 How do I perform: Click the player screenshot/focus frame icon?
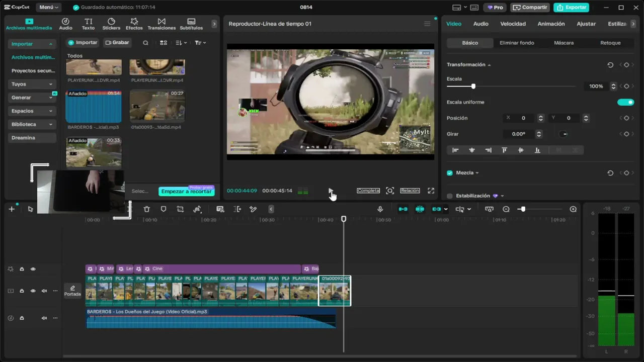coord(390,191)
